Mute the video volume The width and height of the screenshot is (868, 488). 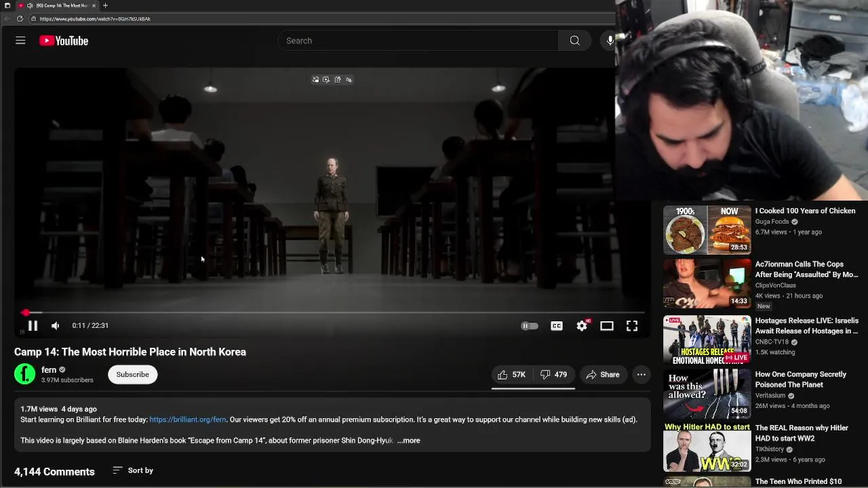56,326
